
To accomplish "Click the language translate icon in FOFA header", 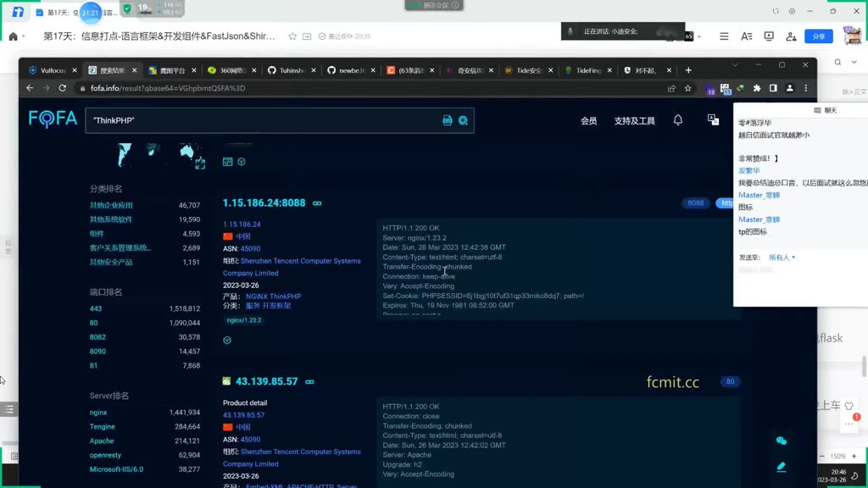I will tap(713, 119).
